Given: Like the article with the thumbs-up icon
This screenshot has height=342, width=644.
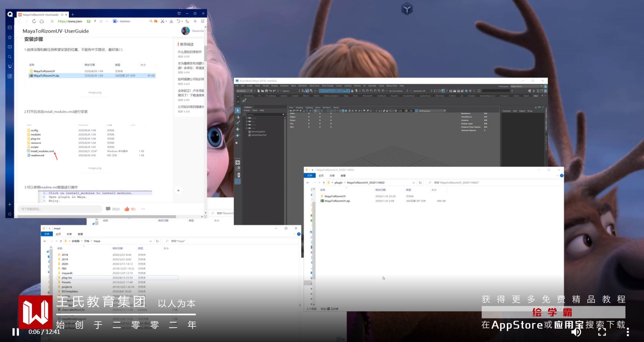Looking at the screenshot, I should pyautogui.click(x=127, y=209).
